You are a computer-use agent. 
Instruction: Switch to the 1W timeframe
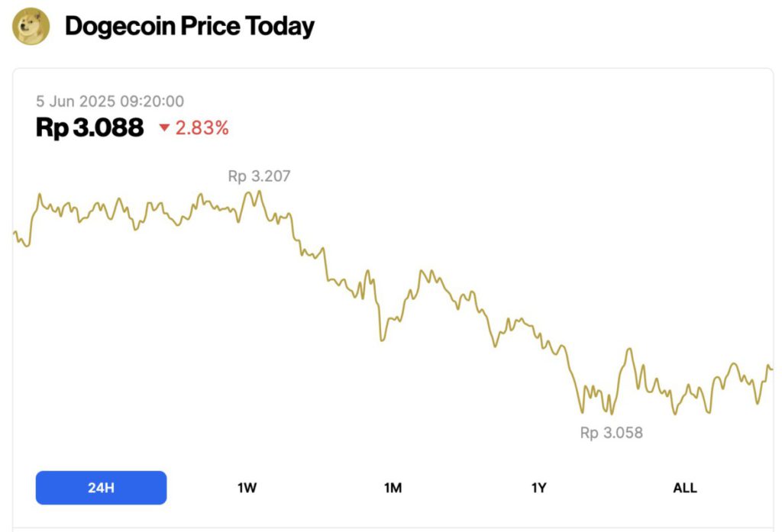pyautogui.click(x=246, y=487)
